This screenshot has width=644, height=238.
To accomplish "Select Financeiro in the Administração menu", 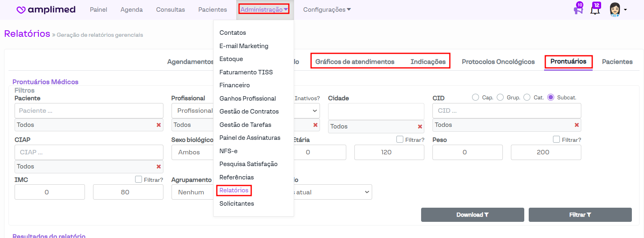I will coord(235,85).
